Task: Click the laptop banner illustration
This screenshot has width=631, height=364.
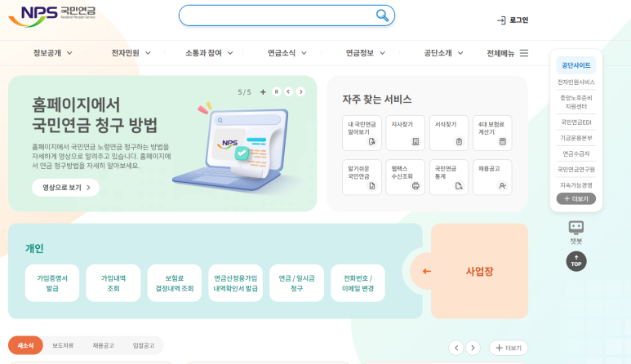Action: pyautogui.click(x=229, y=147)
